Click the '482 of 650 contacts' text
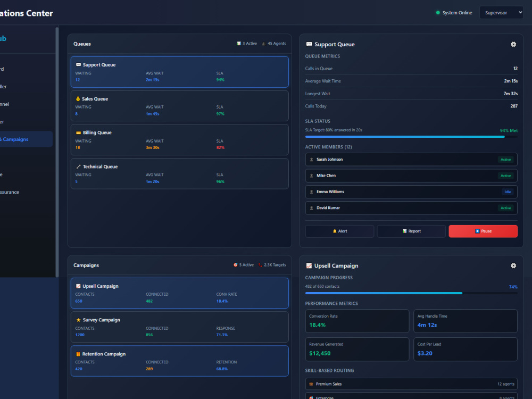Viewport: 532px width, 399px height. pos(322,286)
